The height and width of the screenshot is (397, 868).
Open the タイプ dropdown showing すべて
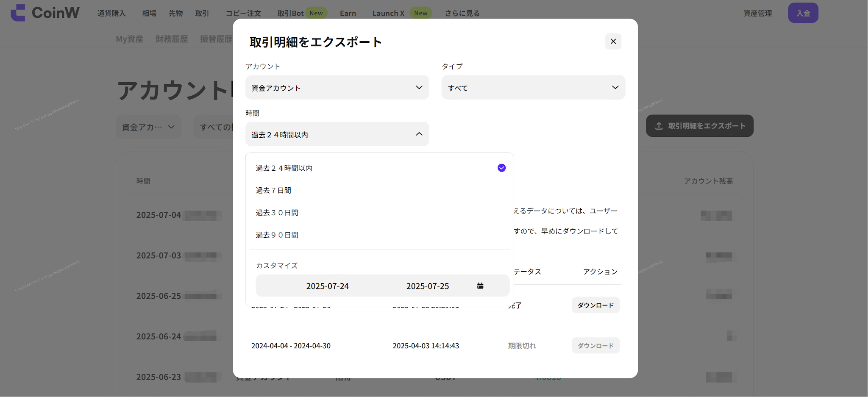(x=533, y=88)
